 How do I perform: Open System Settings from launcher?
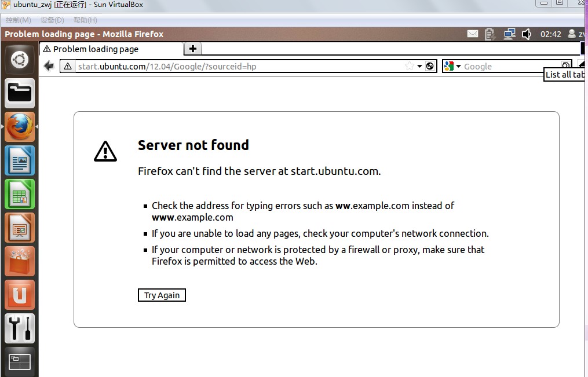pos(20,328)
